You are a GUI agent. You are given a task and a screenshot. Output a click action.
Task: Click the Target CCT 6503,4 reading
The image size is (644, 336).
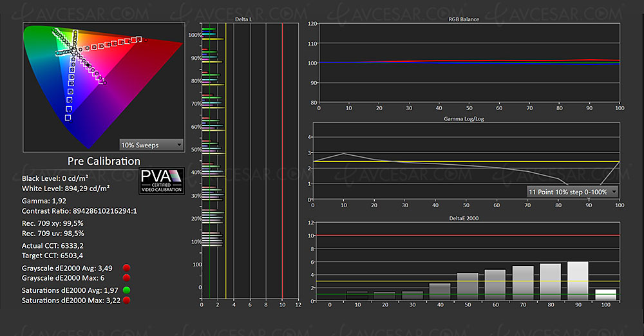coord(56,256)
